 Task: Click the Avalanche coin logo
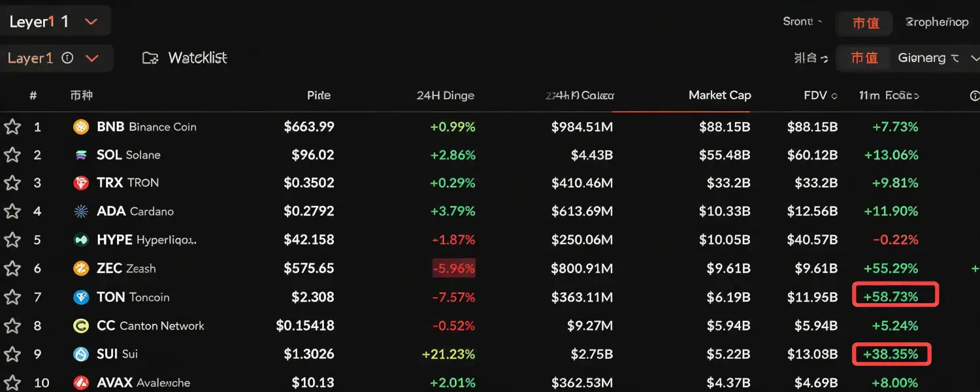tap(81, 383)
